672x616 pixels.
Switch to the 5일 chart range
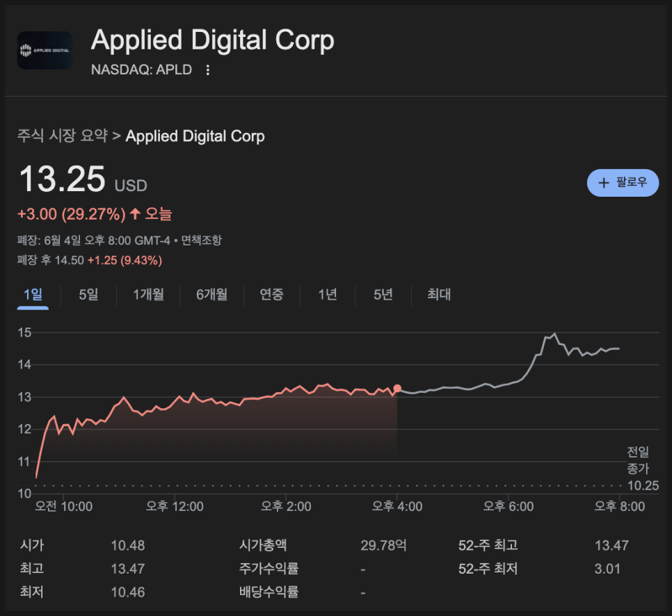(89, 295)
